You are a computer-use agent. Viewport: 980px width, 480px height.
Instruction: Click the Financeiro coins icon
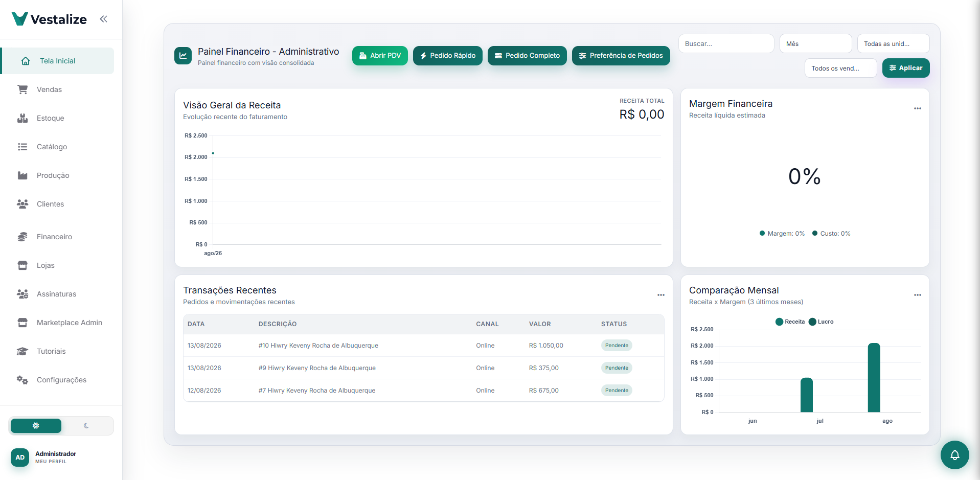(22, 237)
